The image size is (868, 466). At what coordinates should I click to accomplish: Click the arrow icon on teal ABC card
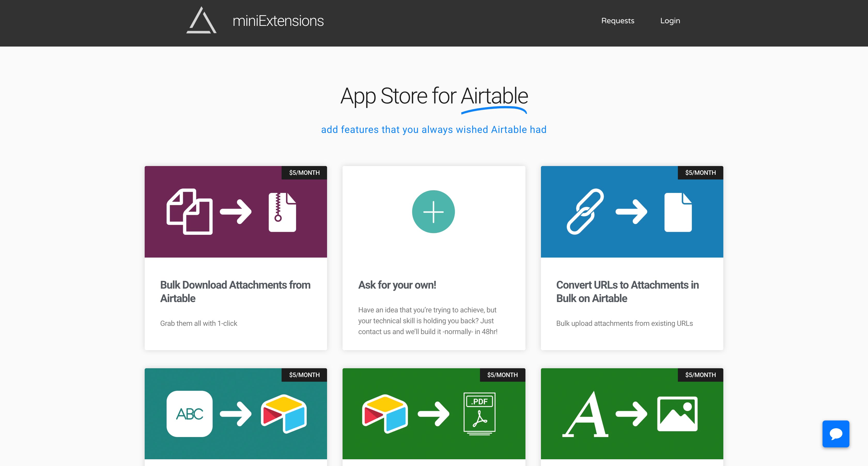[236, 414]
